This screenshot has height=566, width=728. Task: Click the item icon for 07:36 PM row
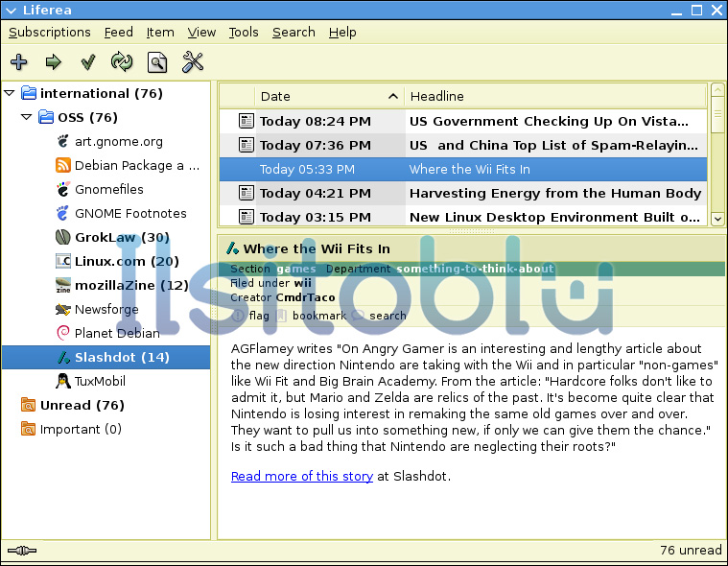pos(247,145)
